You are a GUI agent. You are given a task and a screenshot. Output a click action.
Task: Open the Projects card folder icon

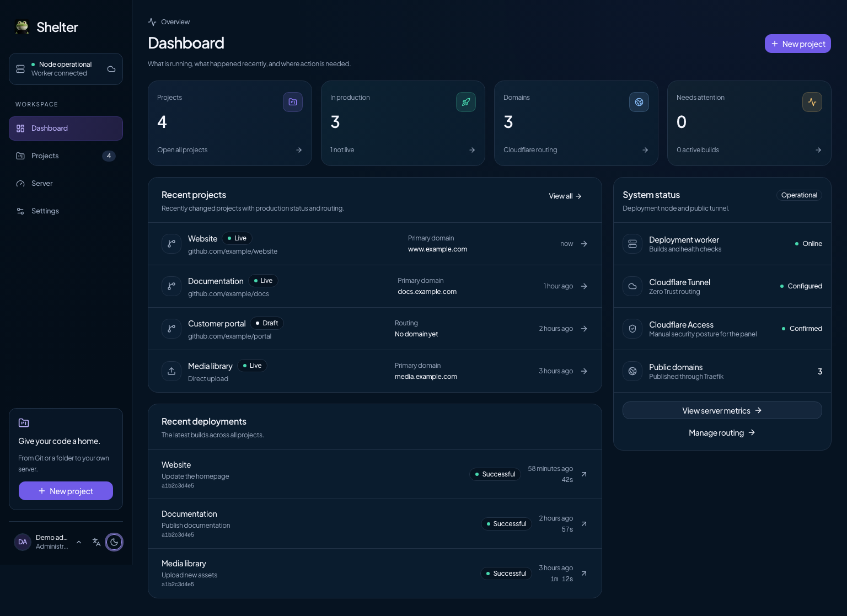[293, 102]
